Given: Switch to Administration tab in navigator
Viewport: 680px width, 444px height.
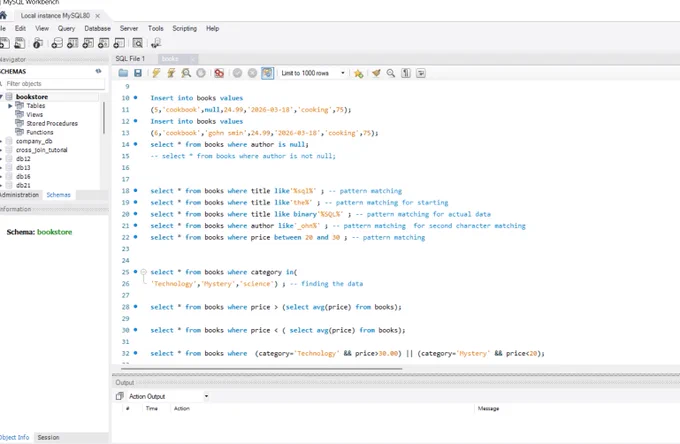Looking at the screenshot, I should point(20,195).
